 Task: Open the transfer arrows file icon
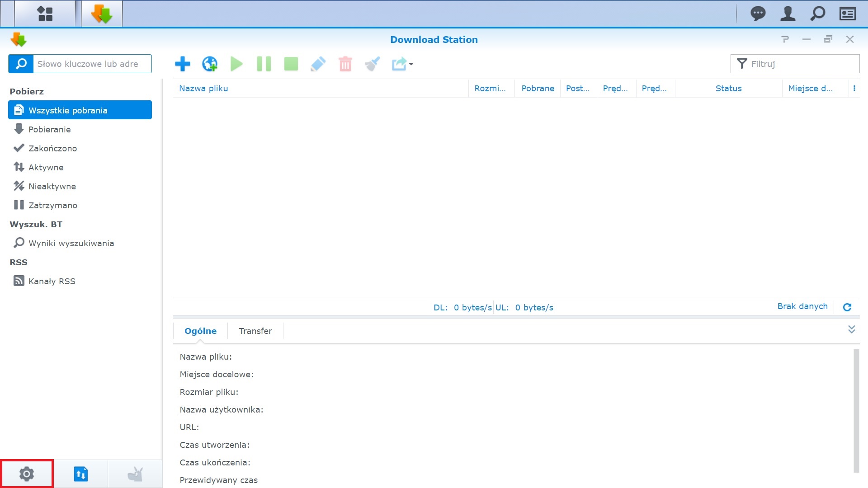(81, 474)
